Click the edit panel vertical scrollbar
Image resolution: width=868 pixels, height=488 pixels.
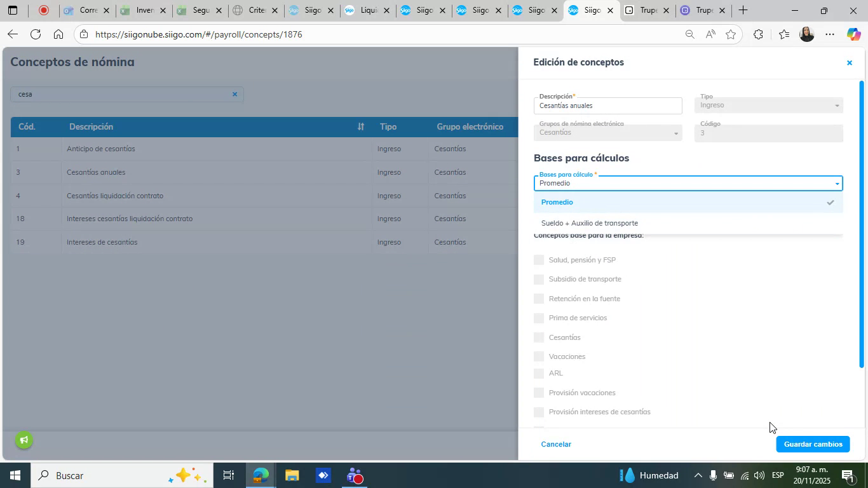pyautogui.click(x=862, y=224)
